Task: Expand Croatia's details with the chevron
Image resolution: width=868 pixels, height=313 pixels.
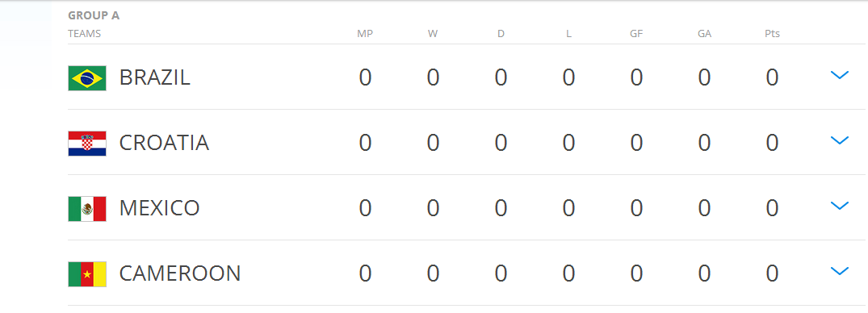Action: point(839,140)
